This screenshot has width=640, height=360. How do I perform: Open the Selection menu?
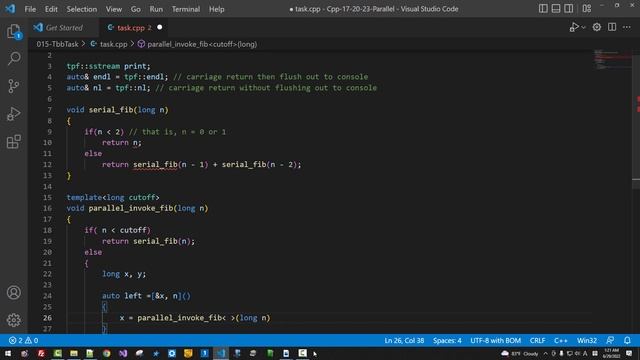[82, 9]
